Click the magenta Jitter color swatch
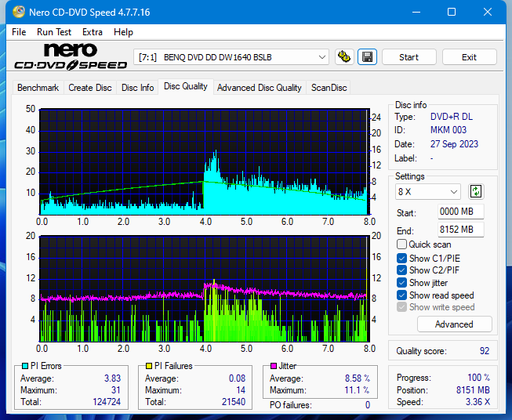 click(274, 366)
